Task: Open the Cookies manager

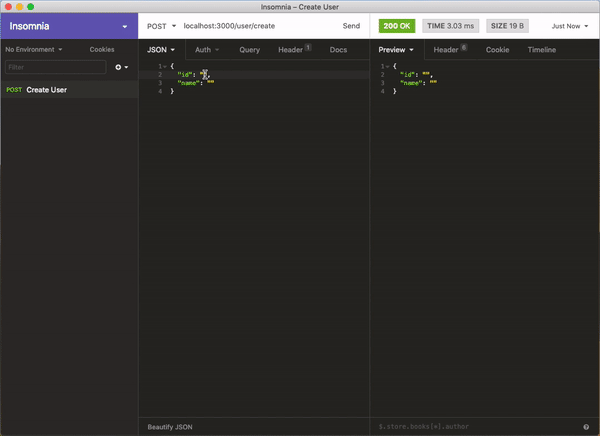Action: 102,49
